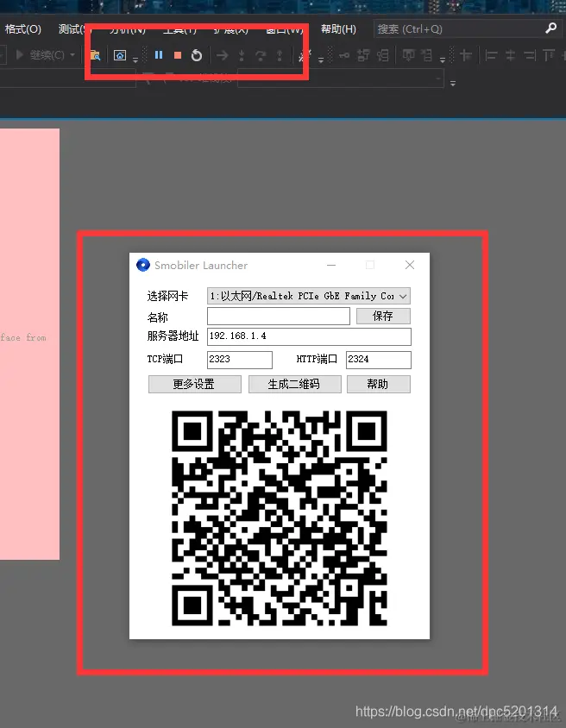Viewport: 566px width, 728px height.
Task: Minimize the Smobiler Launcher window
Action: click(331, 265)
